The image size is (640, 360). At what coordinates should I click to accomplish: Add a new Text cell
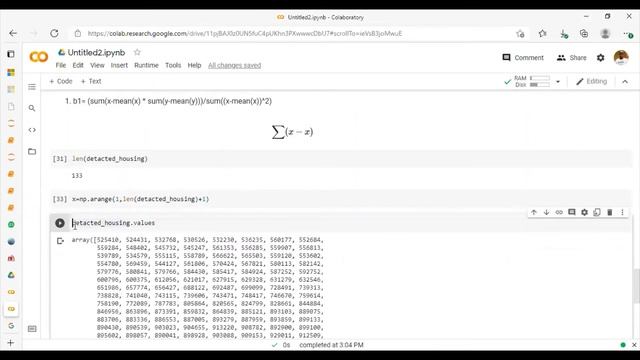(x=91, y=81)
